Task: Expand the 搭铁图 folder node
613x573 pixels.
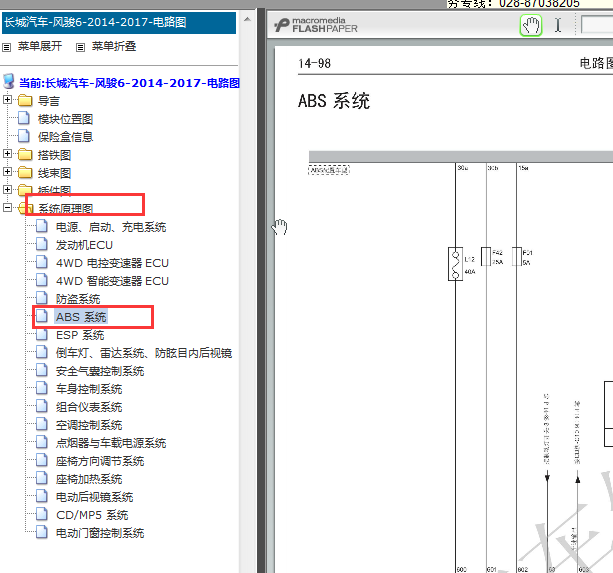Action: [7, 154]
